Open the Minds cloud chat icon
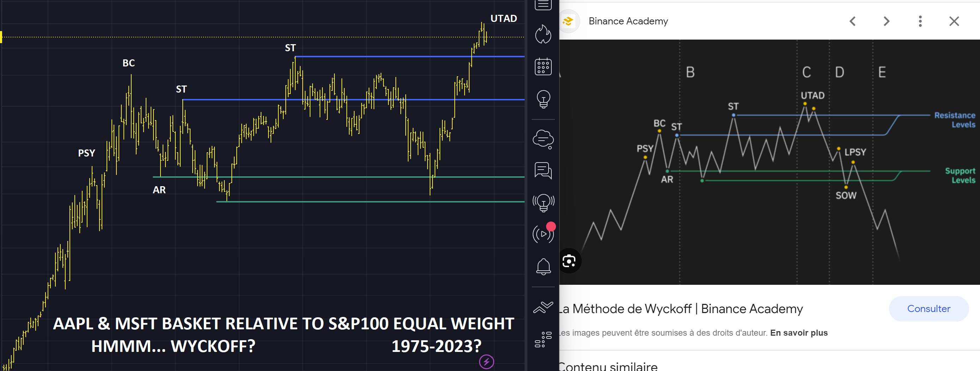The width and height of the screenshot is (980, 371). pyautogui.click(x=543, y=139)
